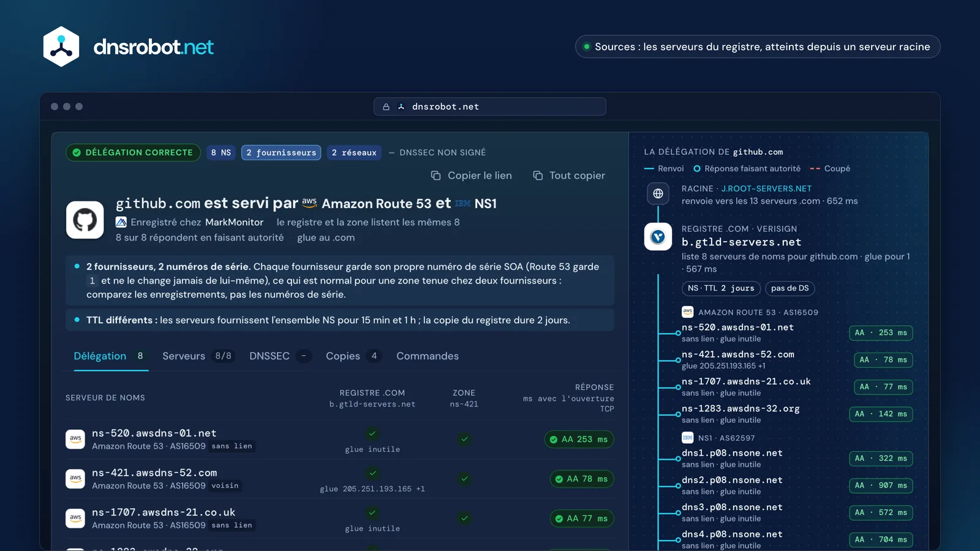Click the IBM icon next to NS1 · AS62597
980x551 pixels.
(687, 438)
